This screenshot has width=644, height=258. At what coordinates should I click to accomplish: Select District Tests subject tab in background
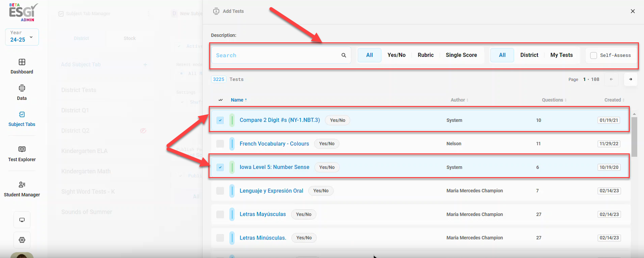79,90
